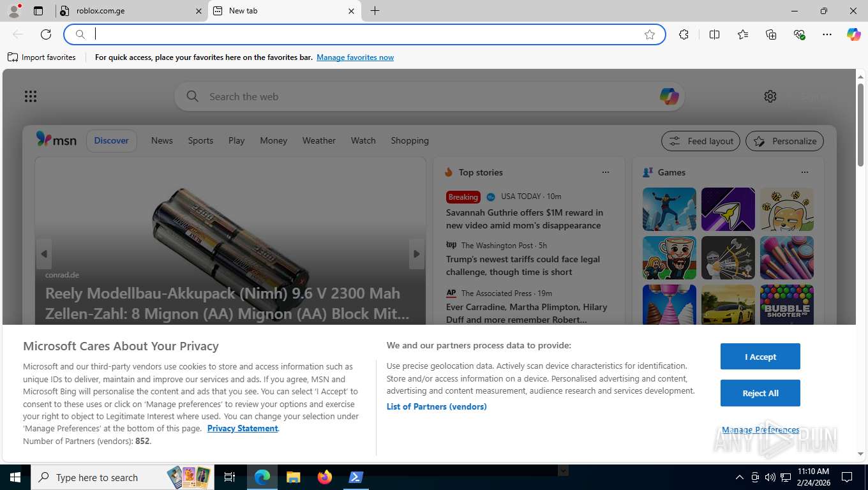Viewport: 868px width, 490px height.
Task: Open the Copilot sidebar icon
Action: click(854, 34)
